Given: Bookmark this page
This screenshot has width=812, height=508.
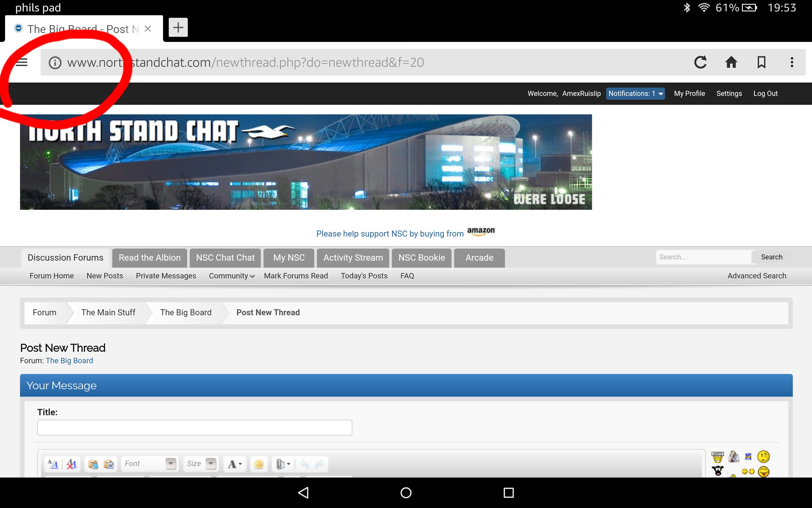Looking at the screenshot, I should (762, 62).
